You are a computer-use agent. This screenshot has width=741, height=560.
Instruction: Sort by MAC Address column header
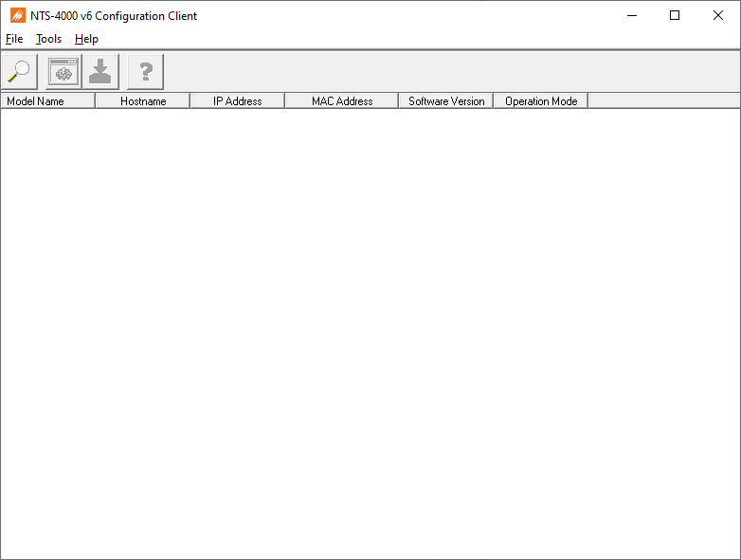pyautogui.click(x=342, y=101)
